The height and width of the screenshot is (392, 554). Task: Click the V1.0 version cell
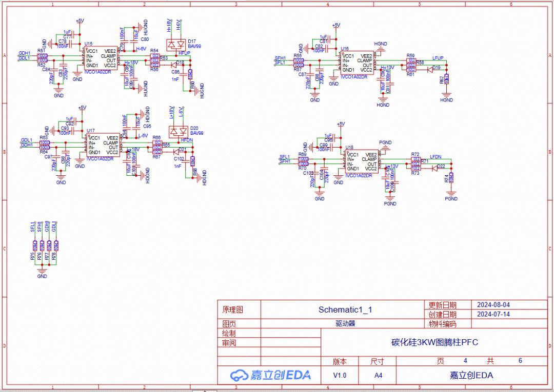pyautogui.click(x=340, y=375)
